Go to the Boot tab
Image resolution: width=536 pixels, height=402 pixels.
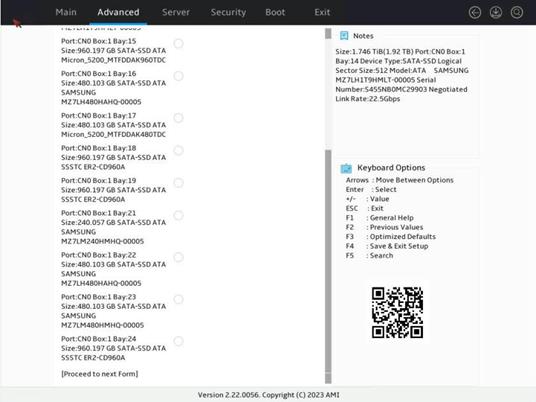click(x=275, y=12)
